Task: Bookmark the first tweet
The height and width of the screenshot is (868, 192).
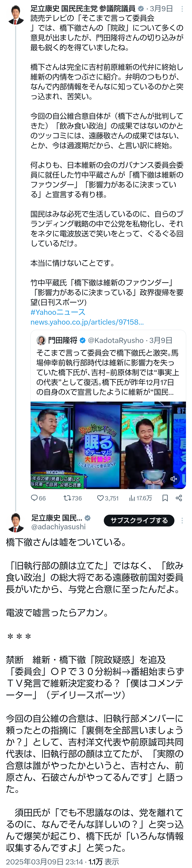Action: (x=165, y=498)
